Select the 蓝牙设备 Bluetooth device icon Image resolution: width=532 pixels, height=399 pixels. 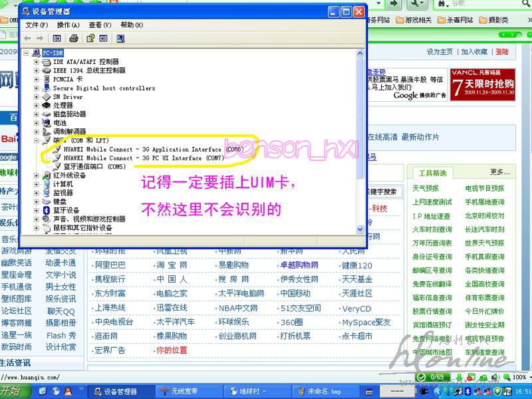pos(47,210)
